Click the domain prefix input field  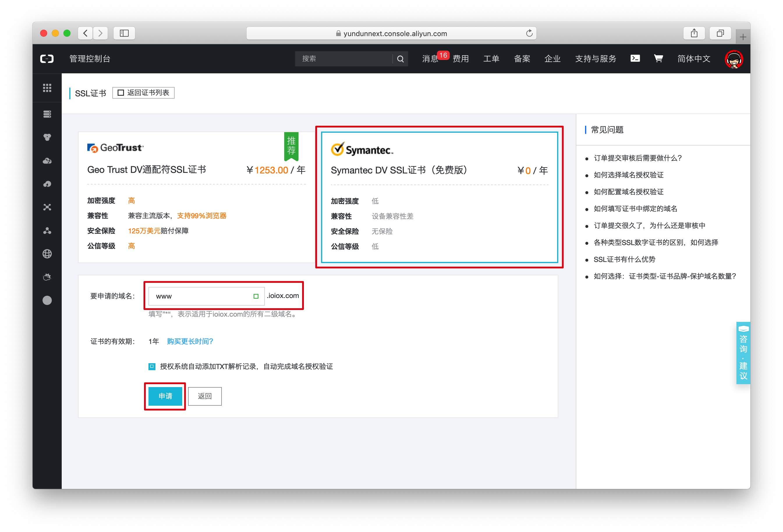coord(202,296)
